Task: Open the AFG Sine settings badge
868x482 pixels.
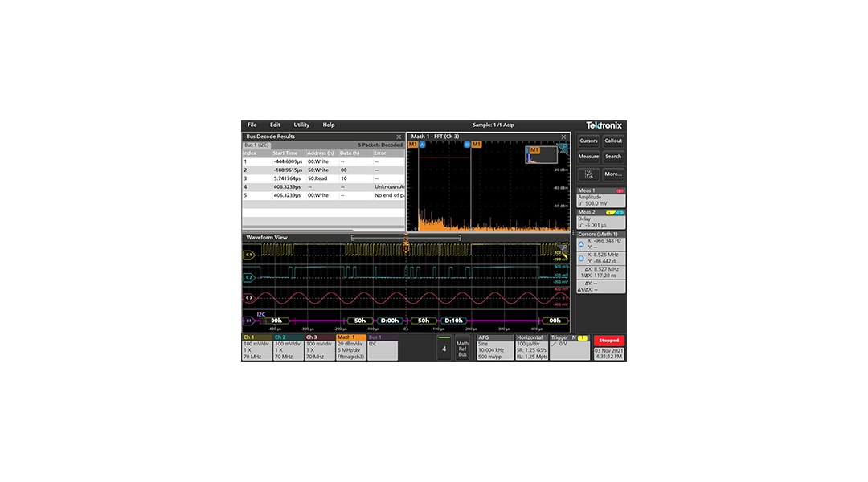Action: (495, 348)
